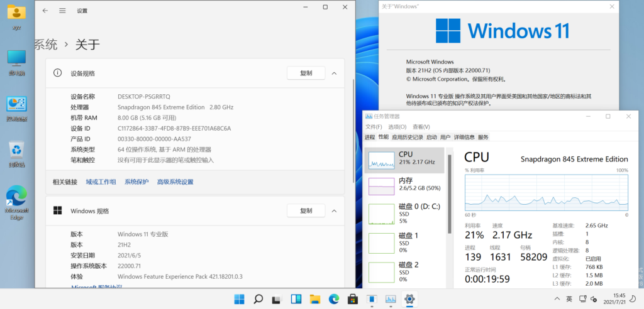644x309 pixels.
Task: Open the Start menu on the taskbar
Action: 239,299
